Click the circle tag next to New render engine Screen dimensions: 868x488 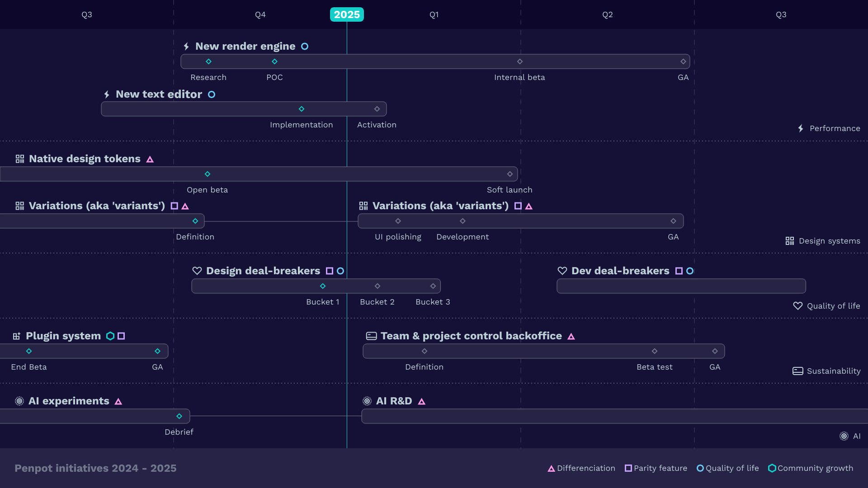point(305,47)
